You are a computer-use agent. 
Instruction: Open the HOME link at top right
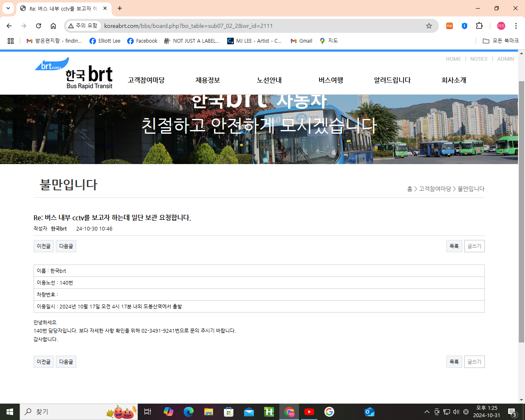(x=453, y=59)
